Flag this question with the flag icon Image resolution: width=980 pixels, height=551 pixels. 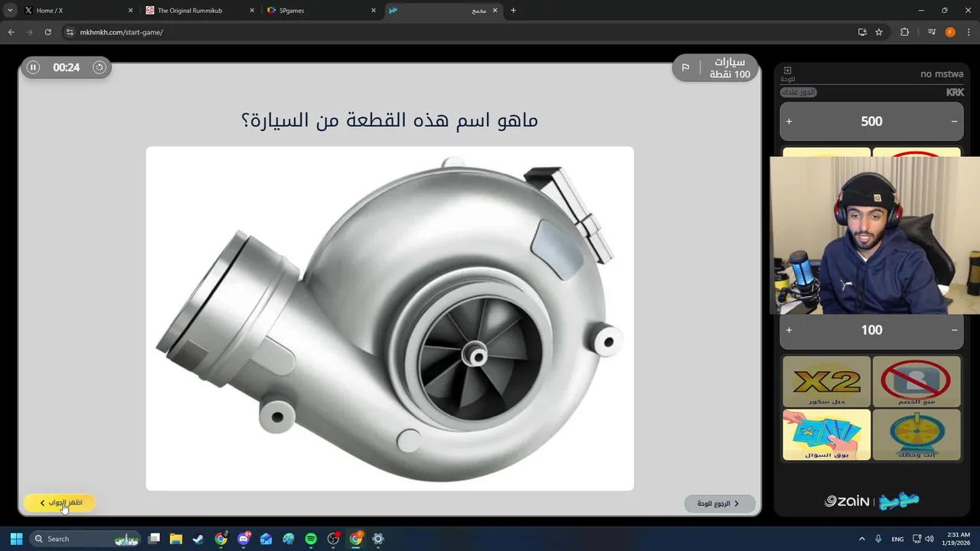pyautogui.click(x=685, y=67)
